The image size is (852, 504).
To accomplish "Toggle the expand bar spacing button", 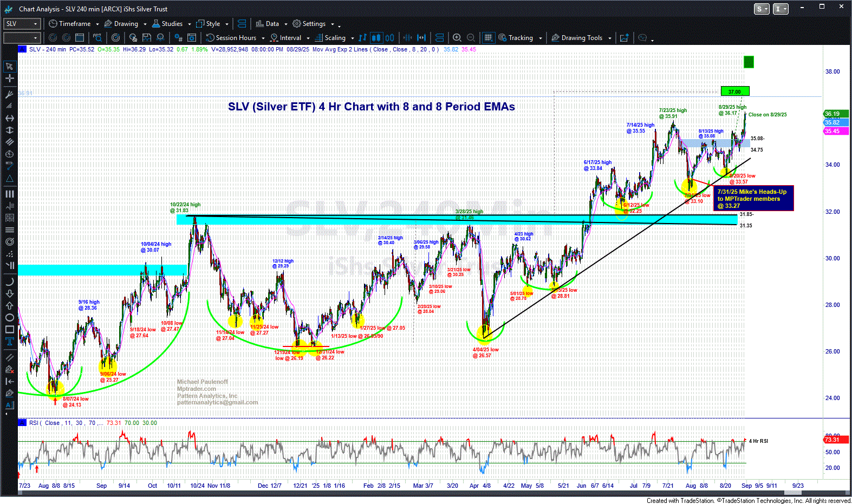I will click(421, 38).
